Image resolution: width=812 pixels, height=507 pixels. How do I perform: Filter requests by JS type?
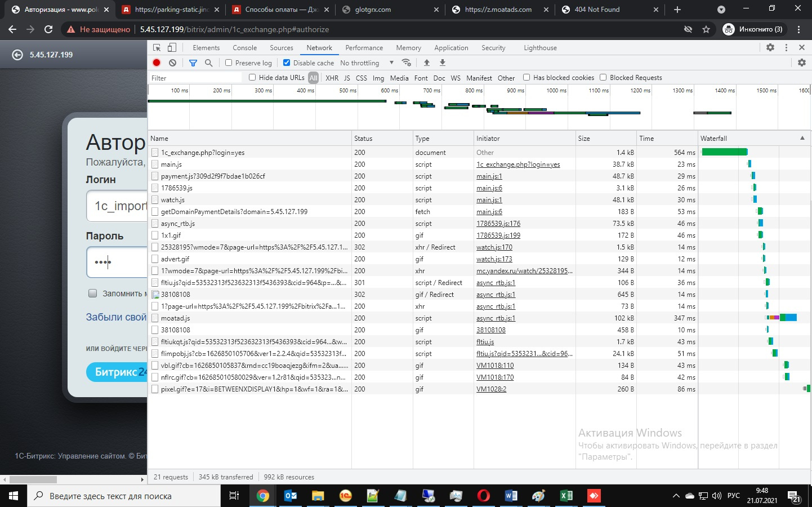(x=347, y=78)
